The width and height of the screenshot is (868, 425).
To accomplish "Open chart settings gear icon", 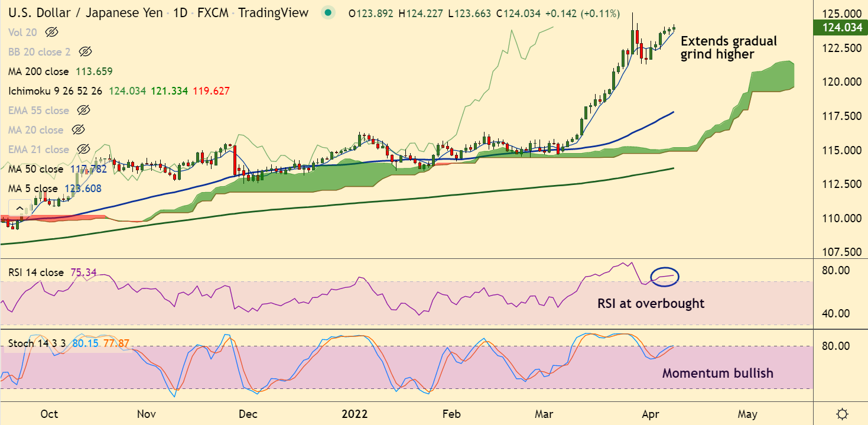I will [x=843, y=413].
